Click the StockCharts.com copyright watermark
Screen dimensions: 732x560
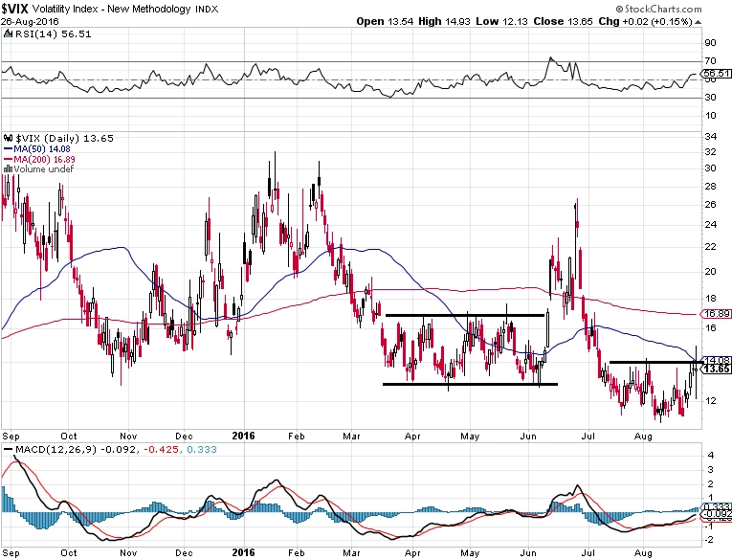(658, 9)
